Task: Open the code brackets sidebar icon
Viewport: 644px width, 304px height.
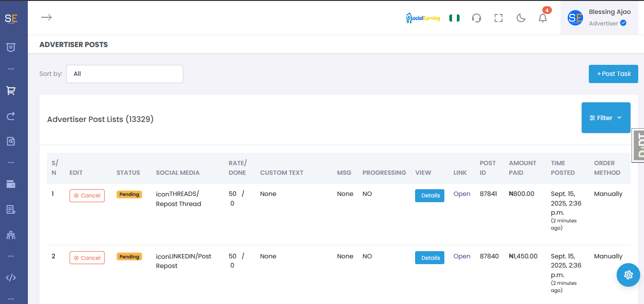Action: click(11, 278)
